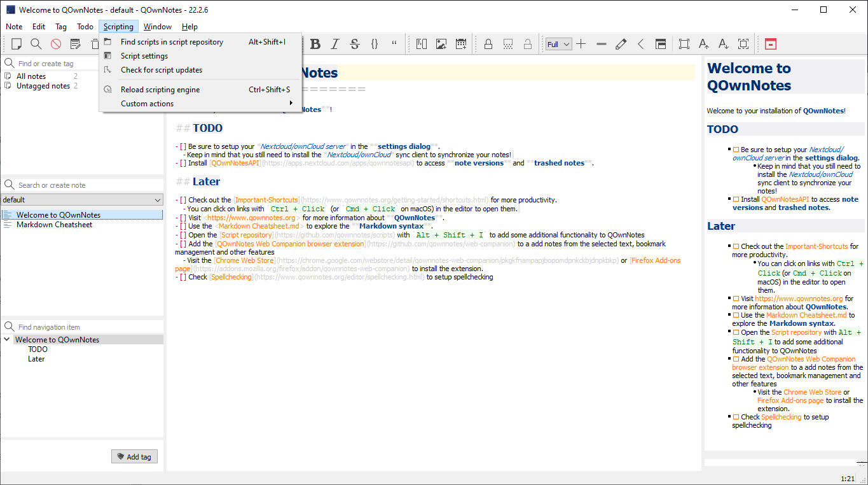Check preview box 'Check Spellchecking'
This screenshot has width=868, height=485.
click(736, 417)
